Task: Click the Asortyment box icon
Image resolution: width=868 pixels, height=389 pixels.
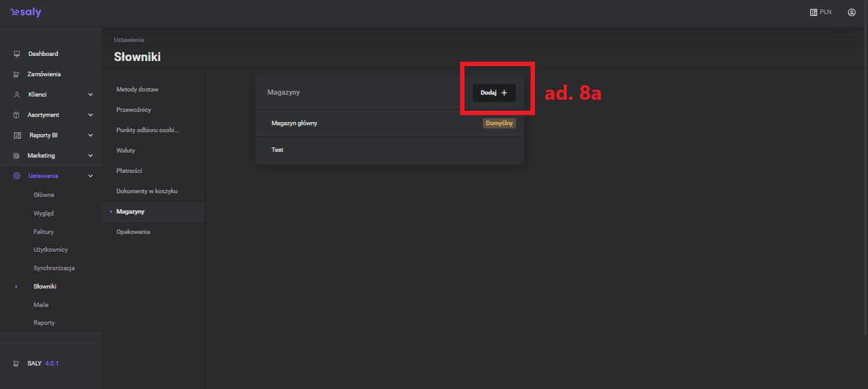Action: (x=17, y=115)
